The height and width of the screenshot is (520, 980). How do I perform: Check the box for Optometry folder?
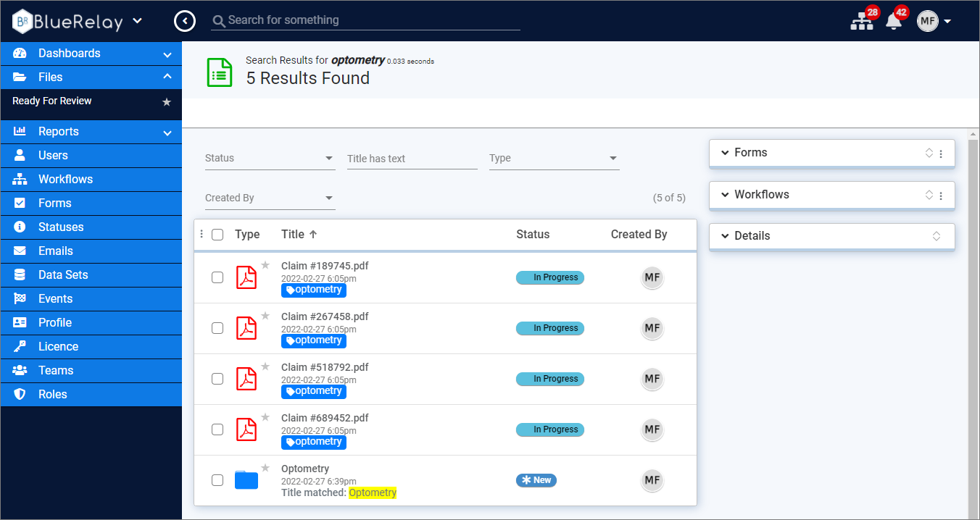217,480
